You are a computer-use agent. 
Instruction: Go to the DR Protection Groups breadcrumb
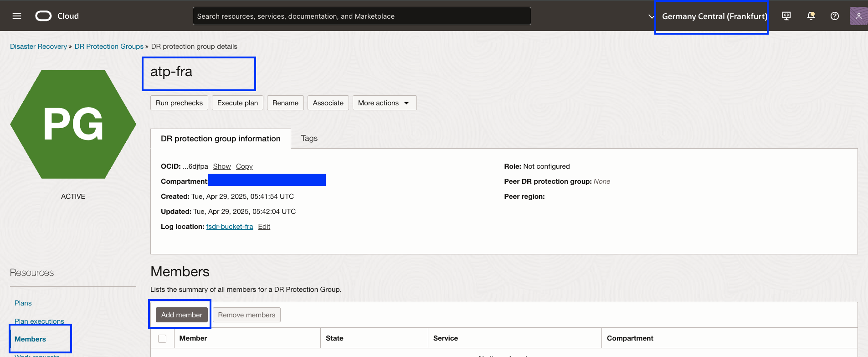[109, 47]
